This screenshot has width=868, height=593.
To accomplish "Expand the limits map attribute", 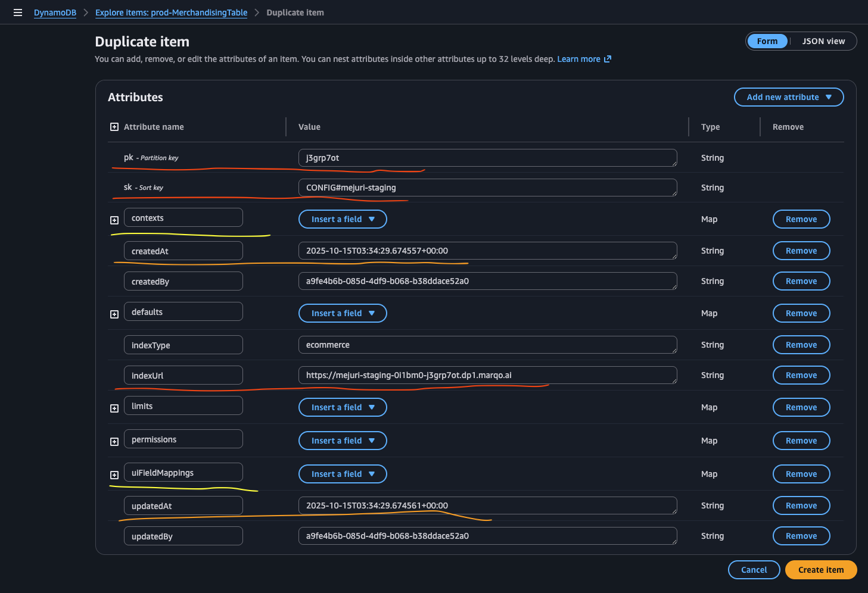I will pos(114,408).
